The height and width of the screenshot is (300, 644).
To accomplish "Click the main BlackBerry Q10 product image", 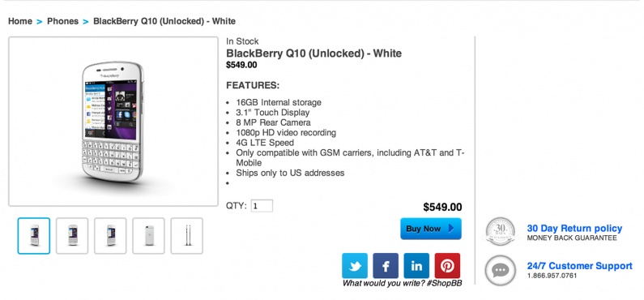I will 113,122.
